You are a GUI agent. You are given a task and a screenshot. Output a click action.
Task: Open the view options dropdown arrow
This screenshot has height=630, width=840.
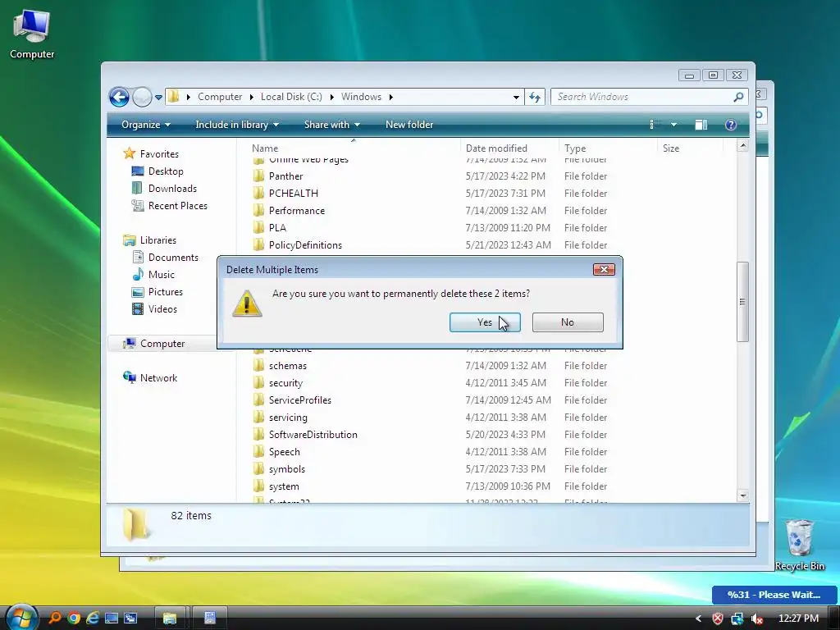tap(674, 125)
